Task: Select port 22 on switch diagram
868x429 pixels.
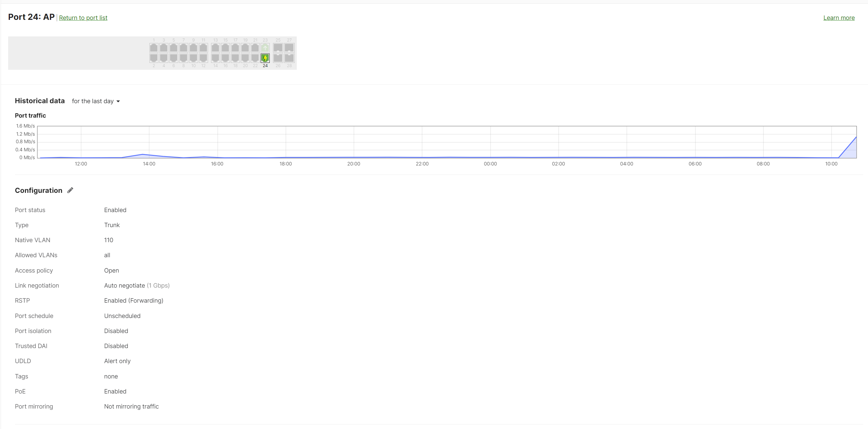Action: 255,58
